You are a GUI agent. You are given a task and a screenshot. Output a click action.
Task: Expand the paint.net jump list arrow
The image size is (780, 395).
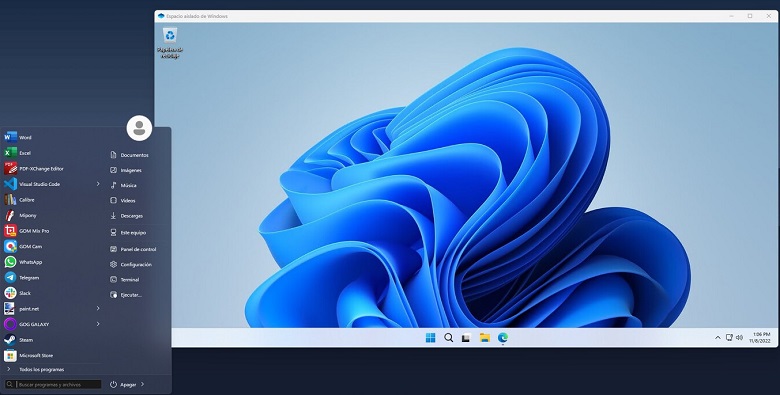98,308
